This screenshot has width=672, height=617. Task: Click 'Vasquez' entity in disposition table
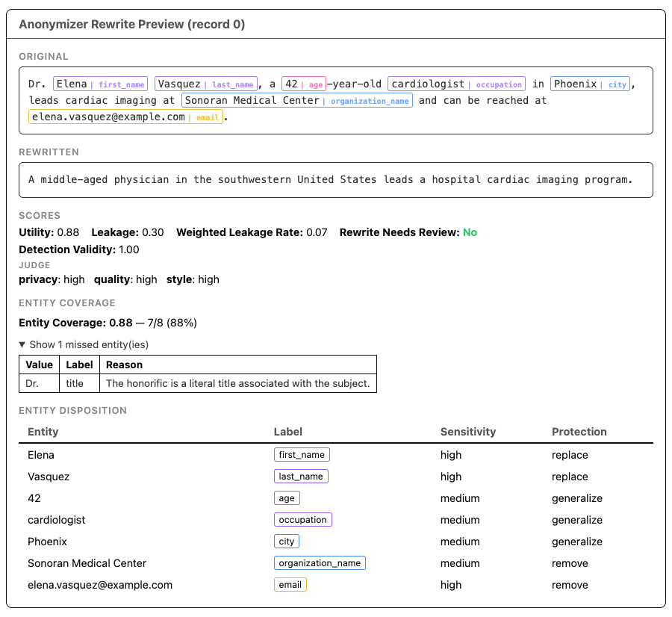49,477
